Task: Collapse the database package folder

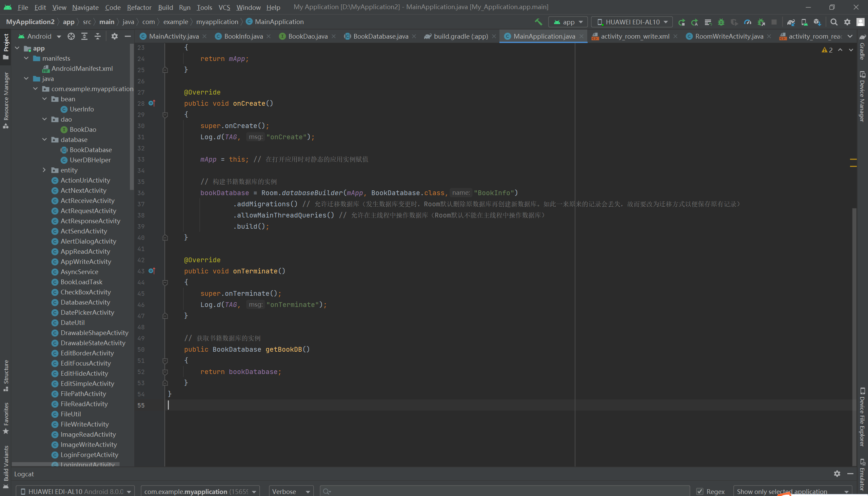Action: coord(44,140)
